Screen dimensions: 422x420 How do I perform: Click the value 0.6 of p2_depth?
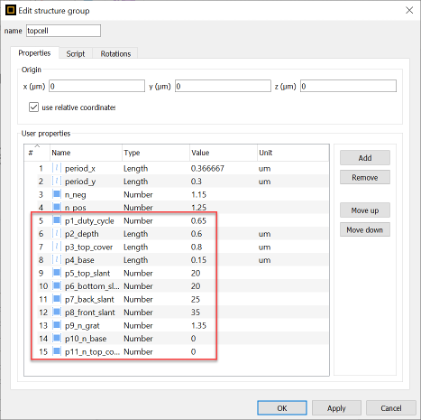[196, 234]
